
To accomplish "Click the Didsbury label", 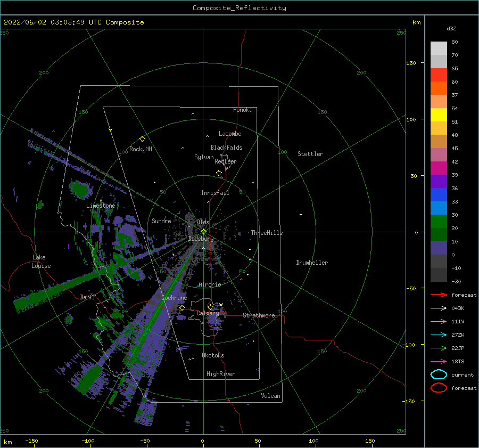I will pos(201,239).
